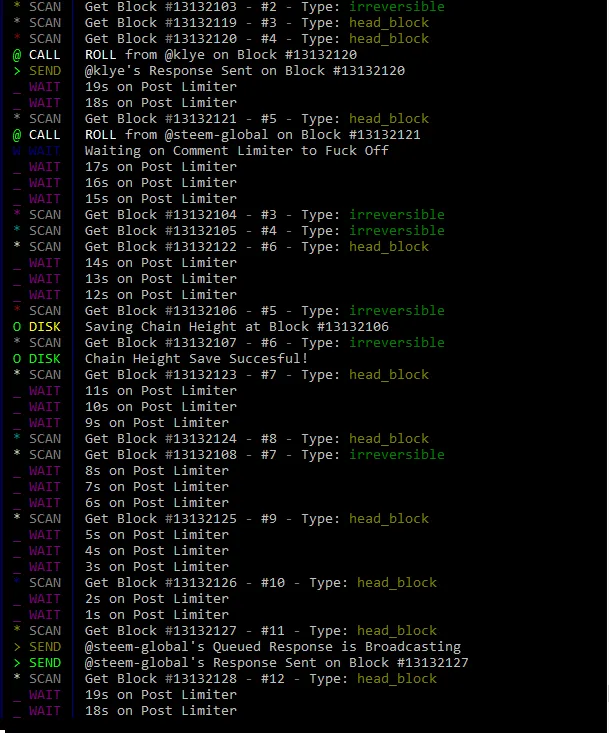609x733 pixels.
Task: Click the @ symbol before CALL from @klye
Action: (x=17, y=55)
